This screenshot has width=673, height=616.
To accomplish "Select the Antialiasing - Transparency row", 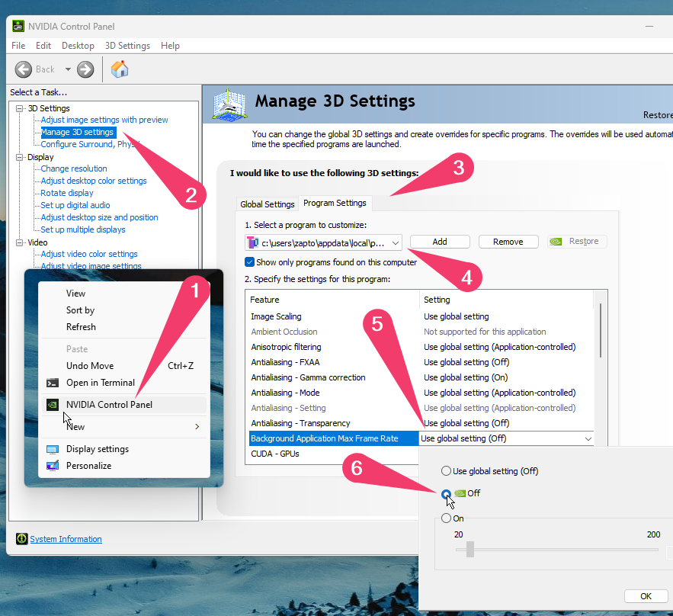I will 421,423.
